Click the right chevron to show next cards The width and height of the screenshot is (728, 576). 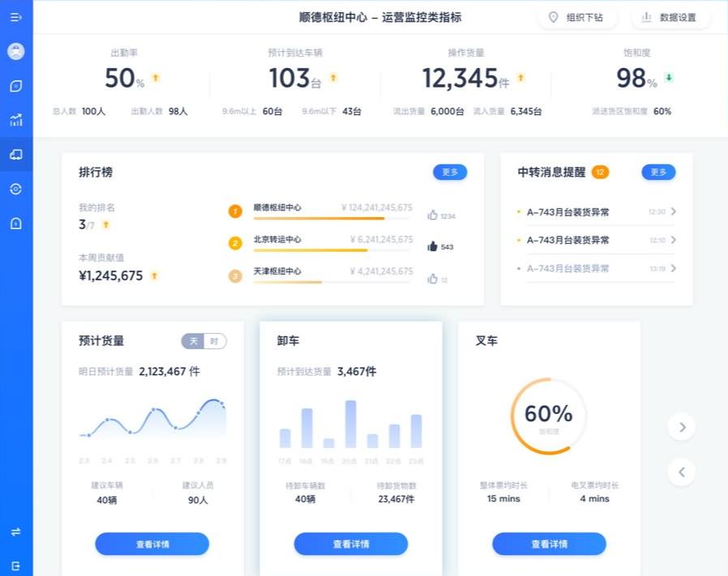[681, 426]
